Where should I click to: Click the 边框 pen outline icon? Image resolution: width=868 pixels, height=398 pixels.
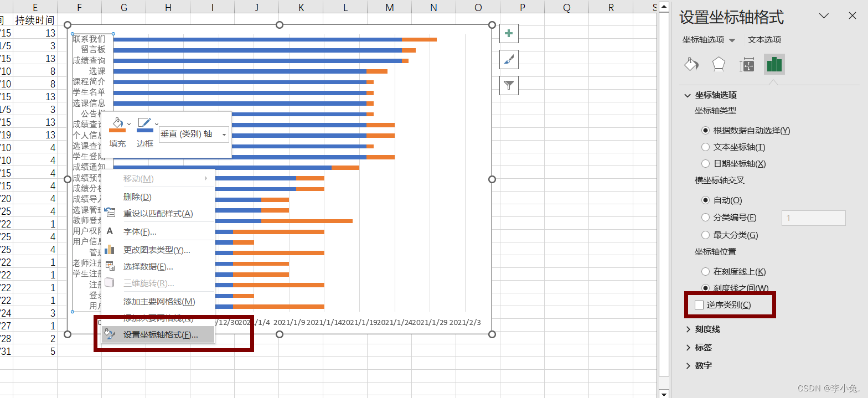[144, 123]
